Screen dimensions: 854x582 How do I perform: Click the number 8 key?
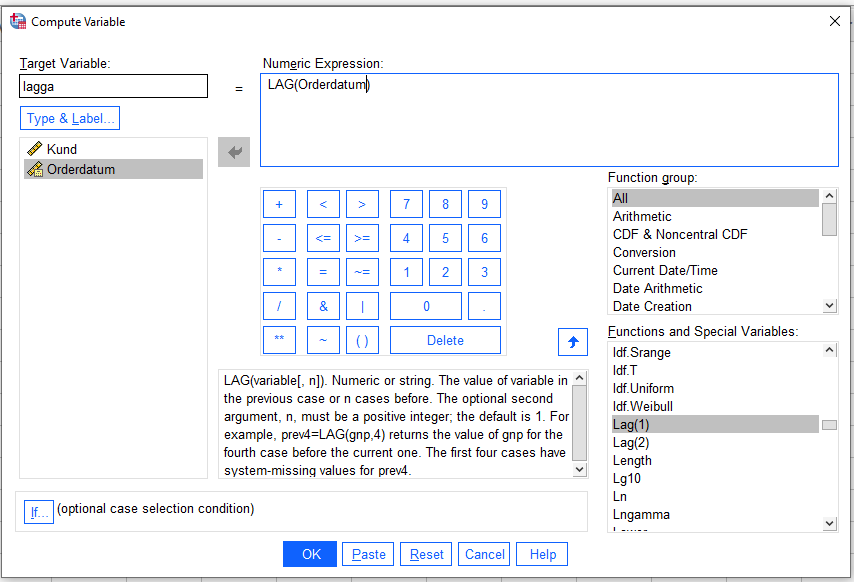[446, 204]
